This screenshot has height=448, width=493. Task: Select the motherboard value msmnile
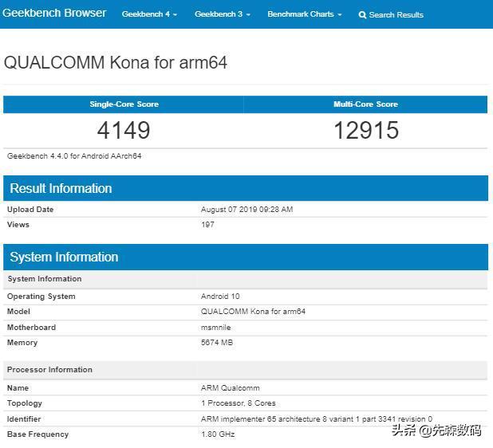point(215,328)
